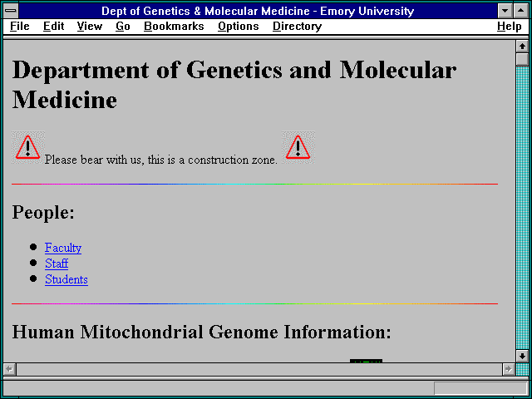Click 'Human Mitochondrial Genome Information:' heading
Viewport: 532px width, 399px height.
201,332
